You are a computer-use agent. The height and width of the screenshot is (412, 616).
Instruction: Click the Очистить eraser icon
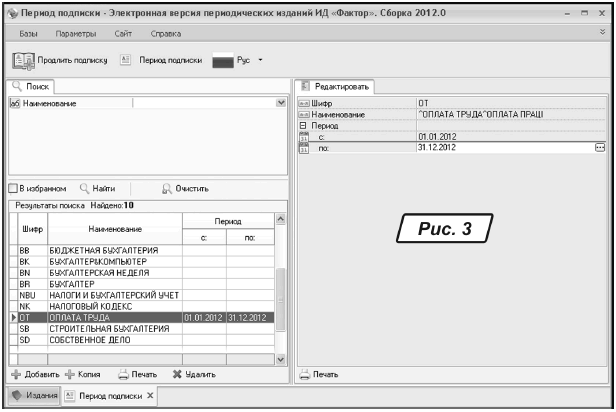tap(168, 187)
